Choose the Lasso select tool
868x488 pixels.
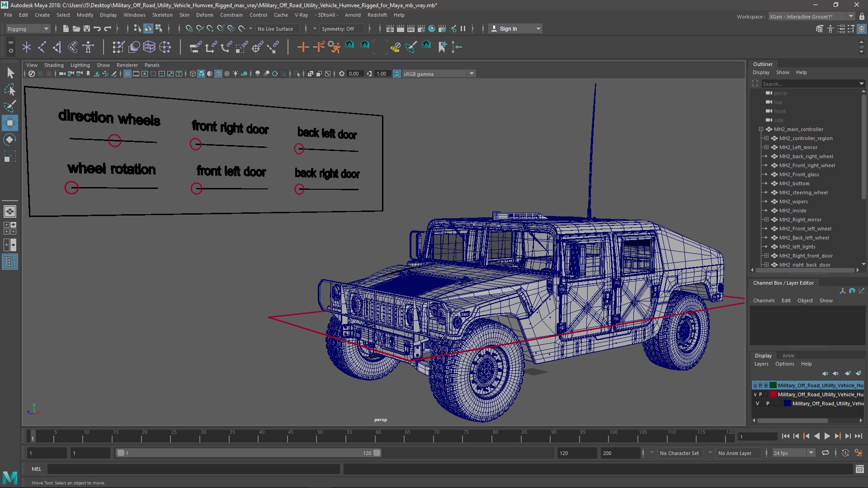[x=10, y=89]
